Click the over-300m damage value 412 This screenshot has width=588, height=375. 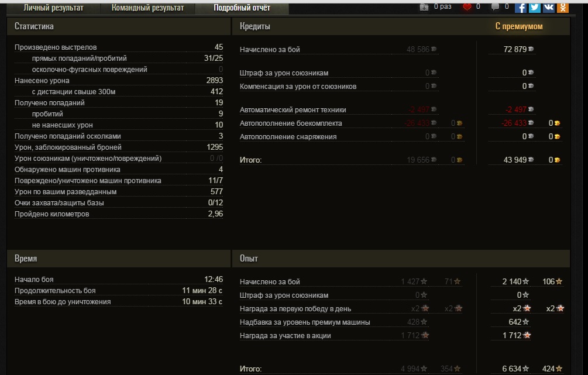tap(216, 91)
